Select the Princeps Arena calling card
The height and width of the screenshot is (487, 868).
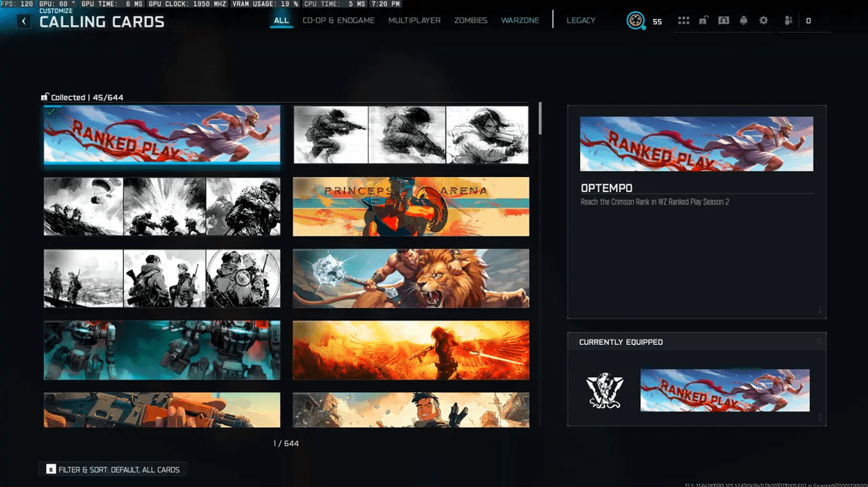click(411, 206)
